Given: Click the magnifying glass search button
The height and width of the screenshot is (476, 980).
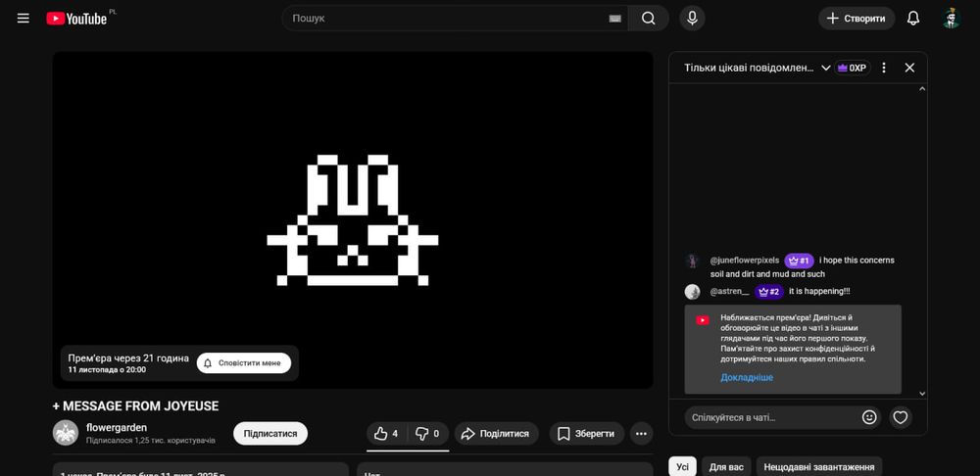Looking at the screenshot, I should (x=648, y=19).
